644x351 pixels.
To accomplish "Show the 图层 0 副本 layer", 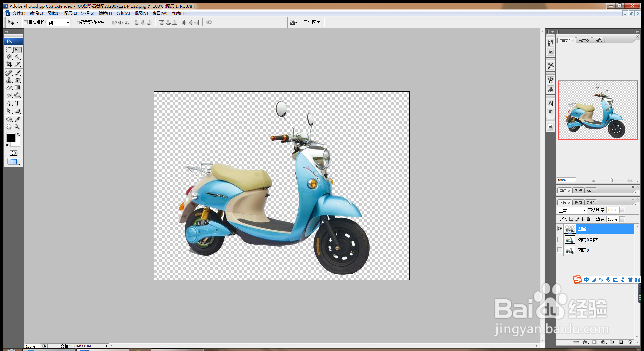I will pos(560,240).
